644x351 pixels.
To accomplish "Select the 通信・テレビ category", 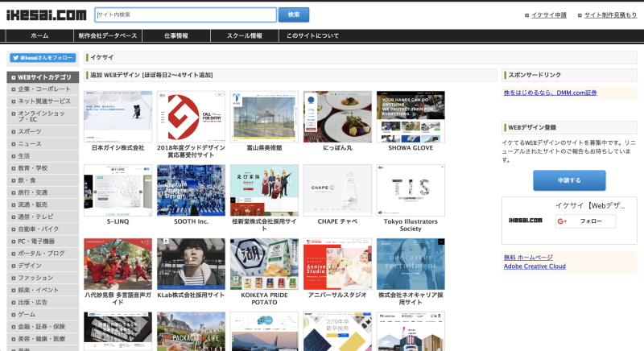I will (x=43, y=217).
